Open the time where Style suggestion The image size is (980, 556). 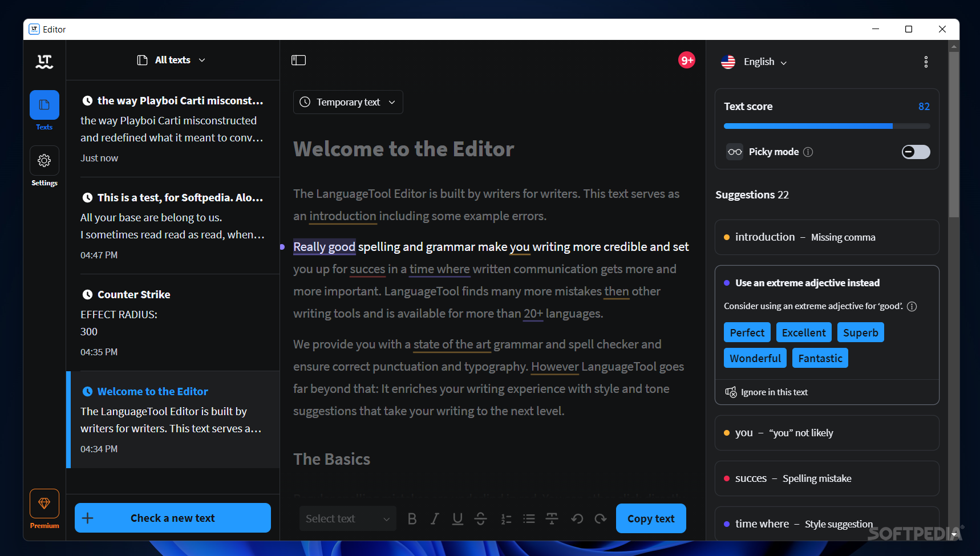(x=827, y=523)
